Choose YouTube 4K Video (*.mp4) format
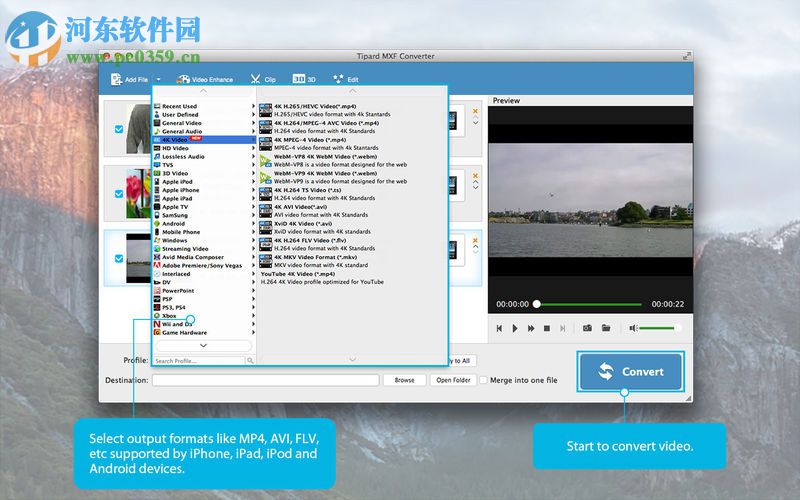 pyautogui.click(x=352, y=278)
